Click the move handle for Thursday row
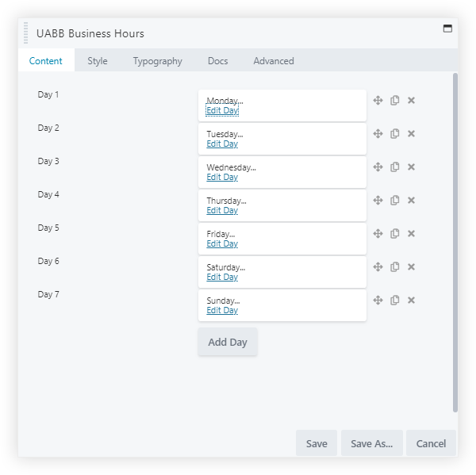Image resolution: width=476 pixels, height=475 pixels. click(x=378, y=201)
